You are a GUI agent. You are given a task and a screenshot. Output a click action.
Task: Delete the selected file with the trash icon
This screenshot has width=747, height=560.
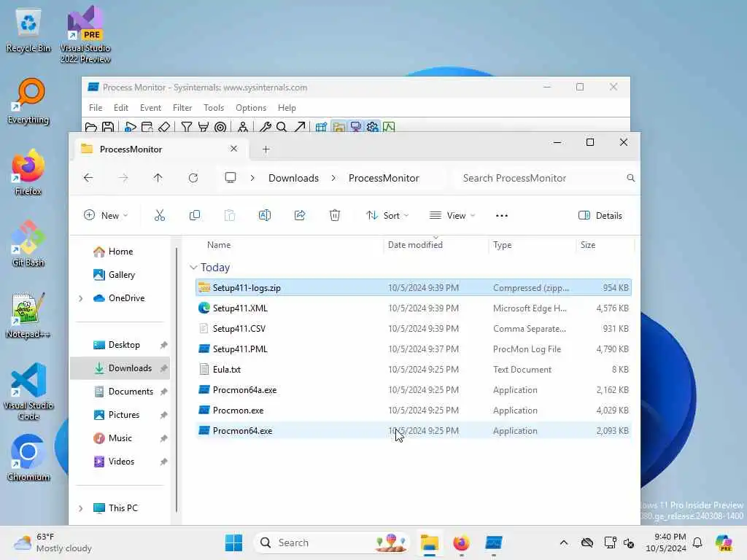(x=335, y=215)
